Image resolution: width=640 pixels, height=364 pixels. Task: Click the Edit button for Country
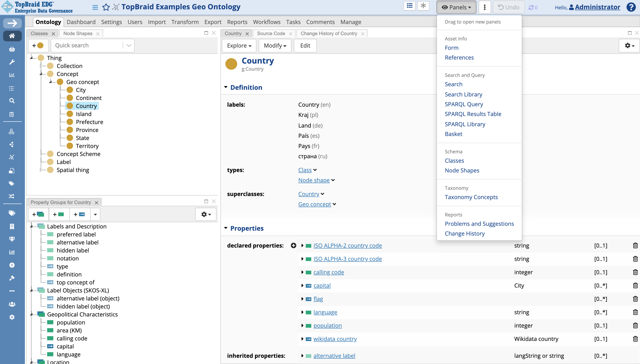tap(305, 46)
